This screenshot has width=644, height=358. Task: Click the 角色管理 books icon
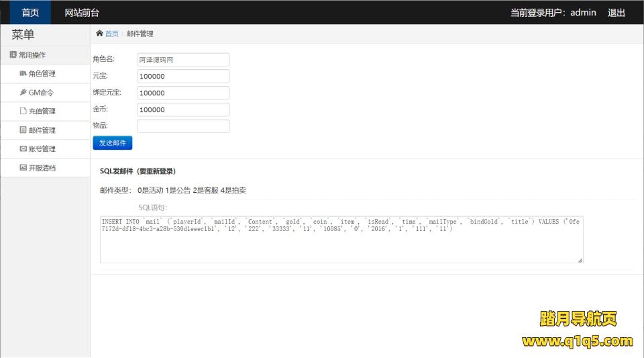click(x=23, y=73)
